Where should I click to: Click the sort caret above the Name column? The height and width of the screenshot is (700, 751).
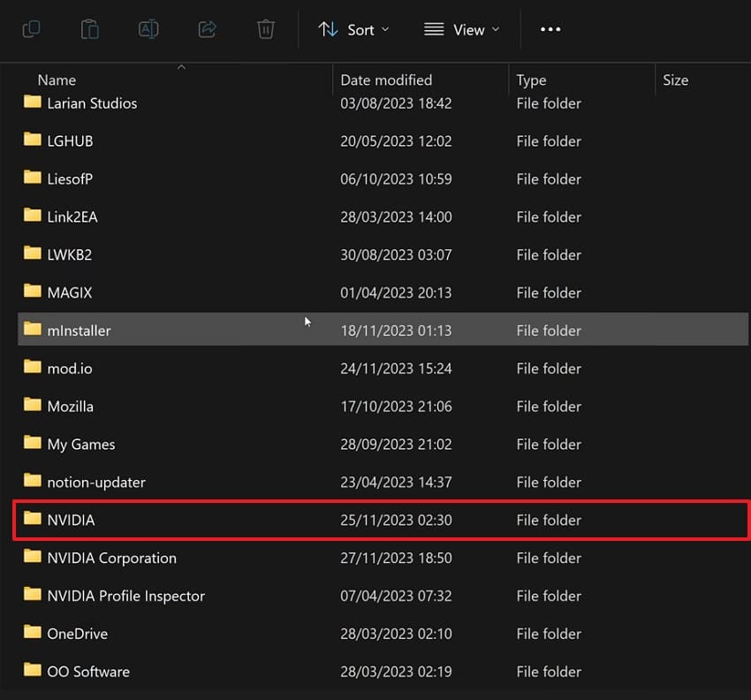tap(181, 66)
